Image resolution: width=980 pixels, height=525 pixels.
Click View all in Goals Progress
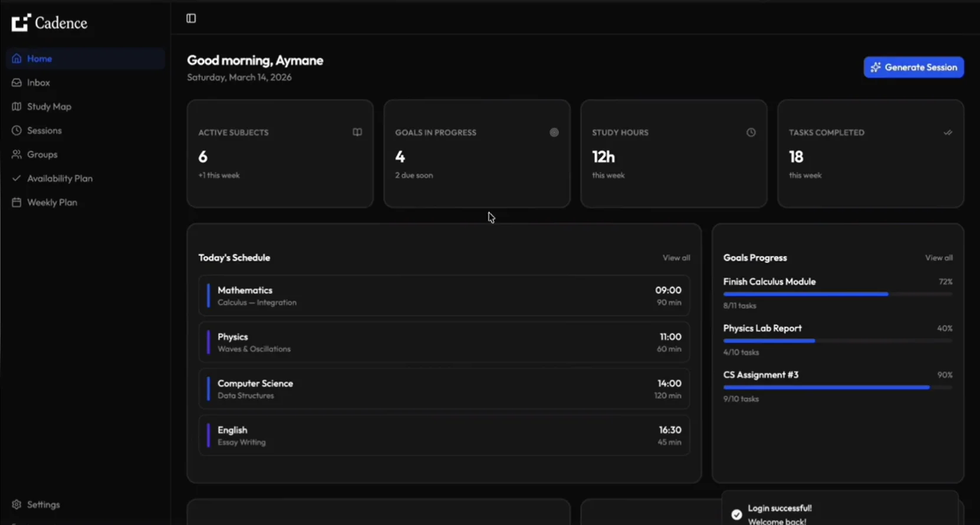tap(939, 257)
